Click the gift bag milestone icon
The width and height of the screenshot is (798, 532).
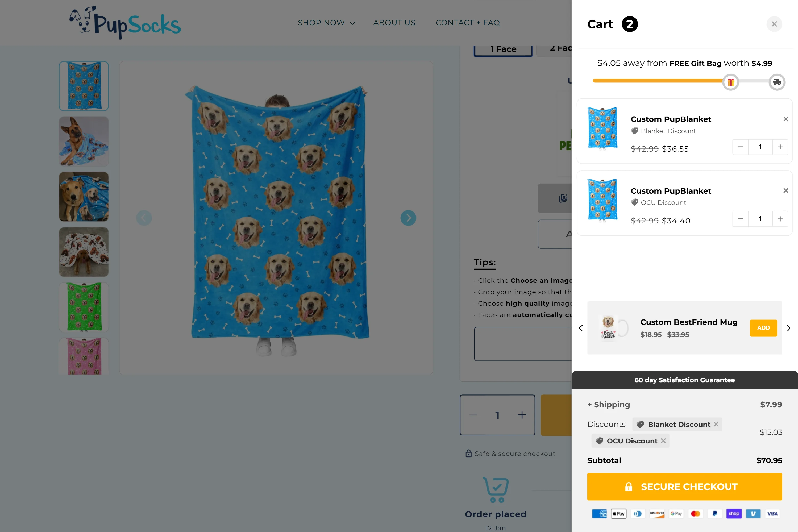click(730, 82)
